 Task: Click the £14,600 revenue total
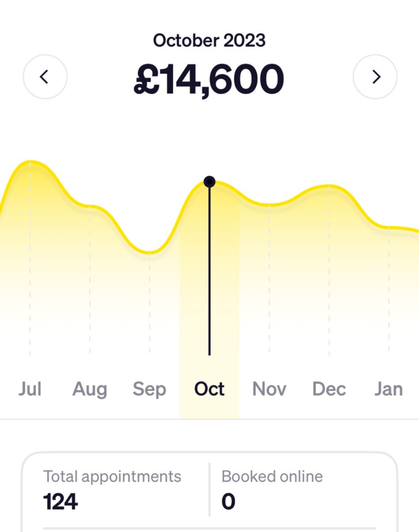coord(209,79)
